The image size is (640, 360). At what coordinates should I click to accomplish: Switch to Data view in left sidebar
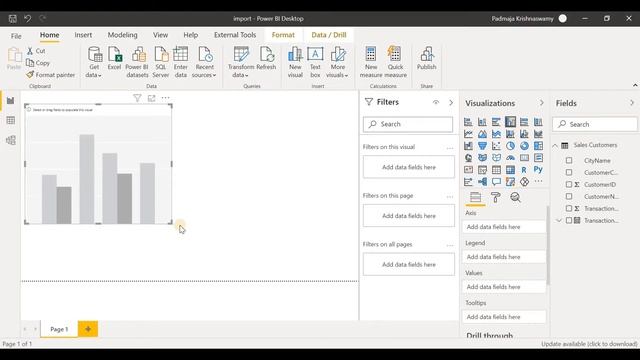[x=11, y=120]
